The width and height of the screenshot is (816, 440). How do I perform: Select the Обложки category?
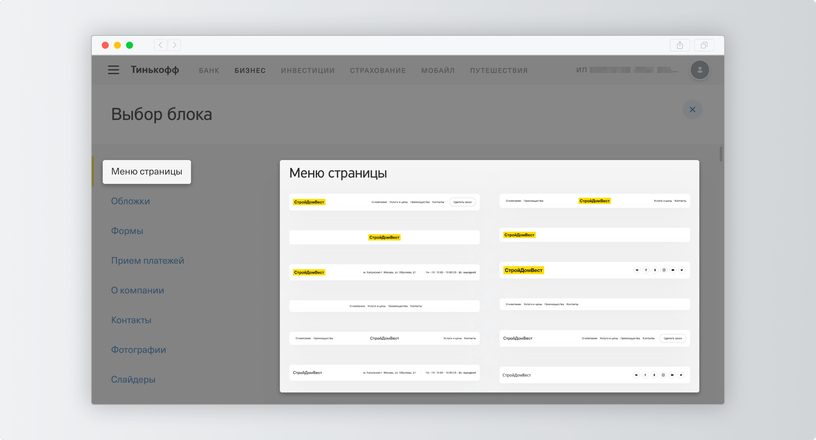click(x=130, y=201)
